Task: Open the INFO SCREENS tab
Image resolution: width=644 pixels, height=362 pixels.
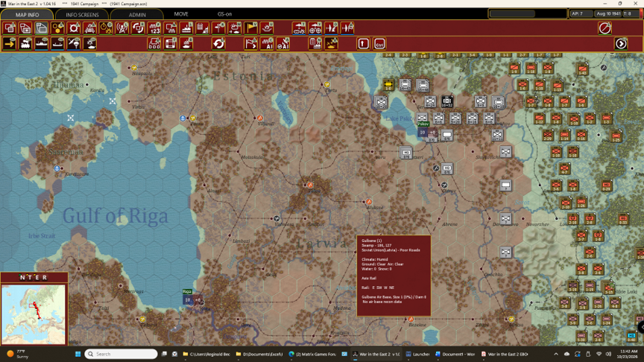Action: click(82, 14)
